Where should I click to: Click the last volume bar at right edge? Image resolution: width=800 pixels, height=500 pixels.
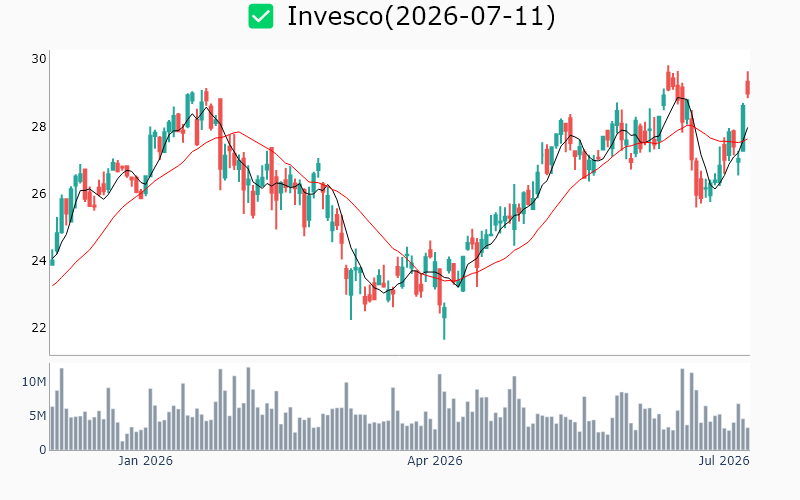pyautogui.click(x=747, y=439)
